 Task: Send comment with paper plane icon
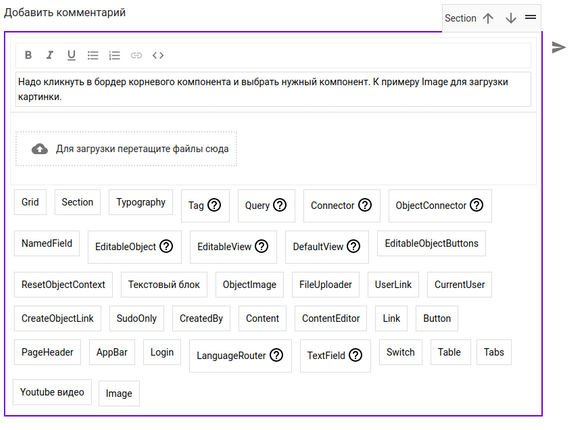coord(558,47)
